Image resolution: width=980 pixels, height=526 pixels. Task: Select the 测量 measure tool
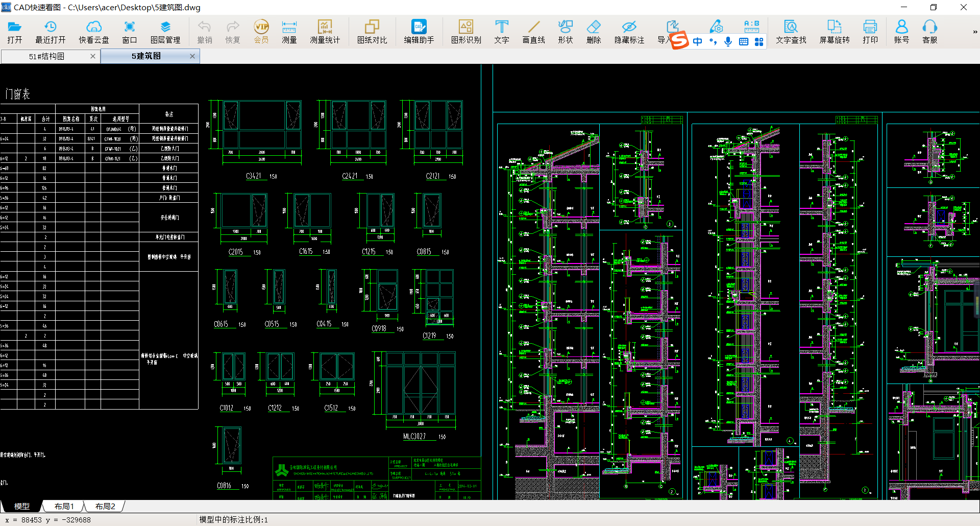tap(289, 32)
